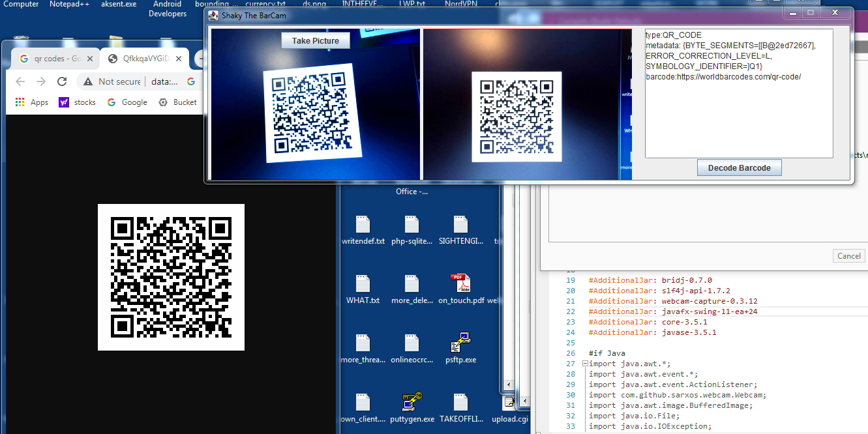Select the WHAT.txt file icon

(363, 285)
